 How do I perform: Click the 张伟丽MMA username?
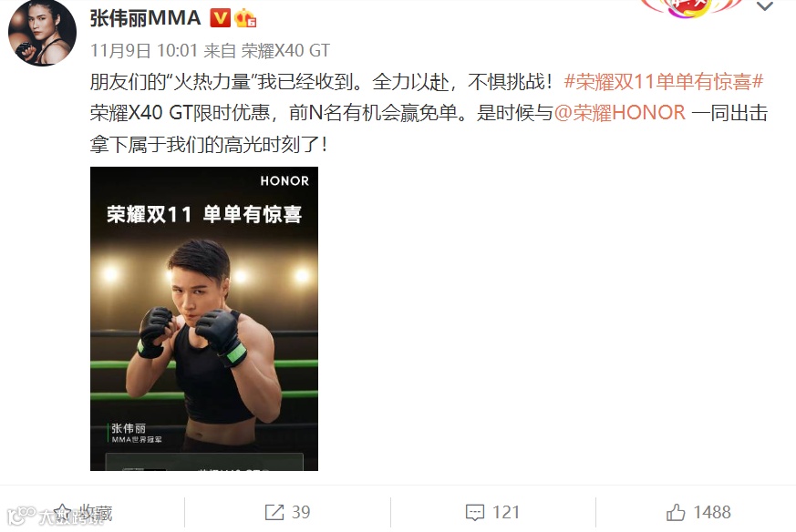[146, 18]
